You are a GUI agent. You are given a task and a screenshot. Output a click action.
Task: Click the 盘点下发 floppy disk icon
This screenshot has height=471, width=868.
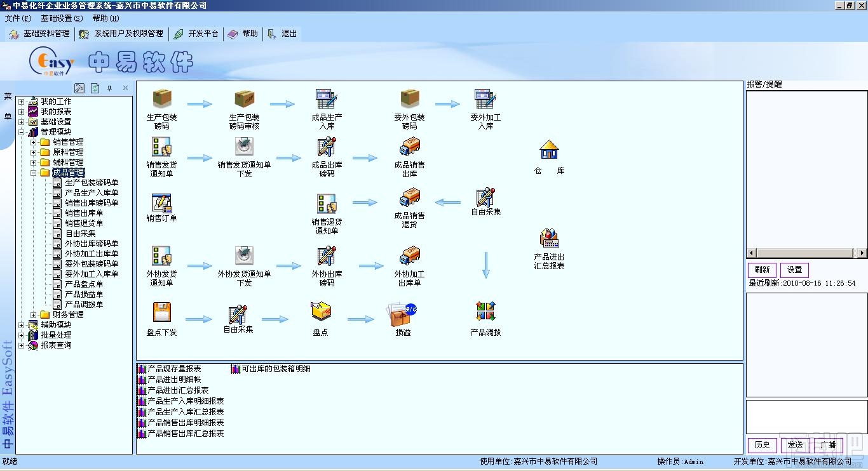[x=162, y=312]
